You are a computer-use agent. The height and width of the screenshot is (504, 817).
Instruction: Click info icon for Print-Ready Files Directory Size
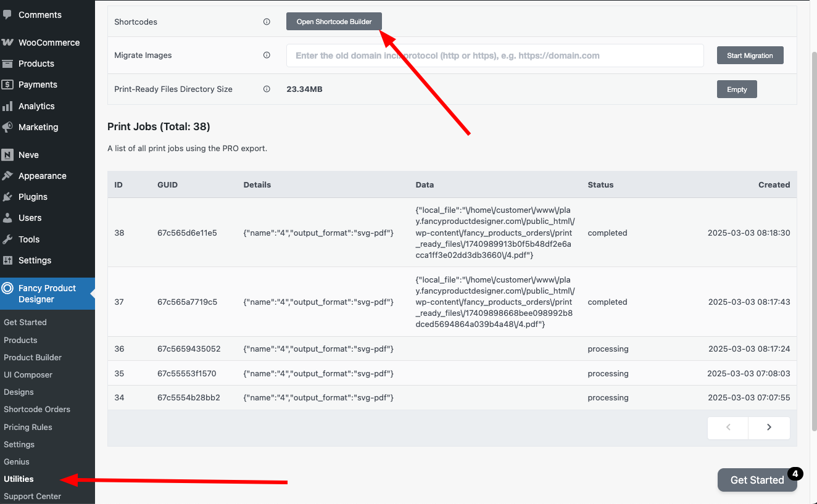click(267, 89)
